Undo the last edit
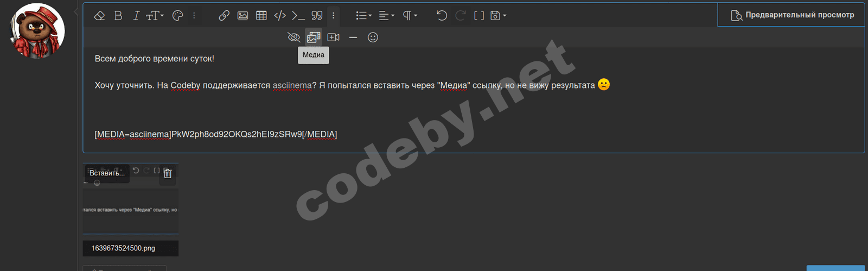The image size is (868, 271). click(442, 16)
